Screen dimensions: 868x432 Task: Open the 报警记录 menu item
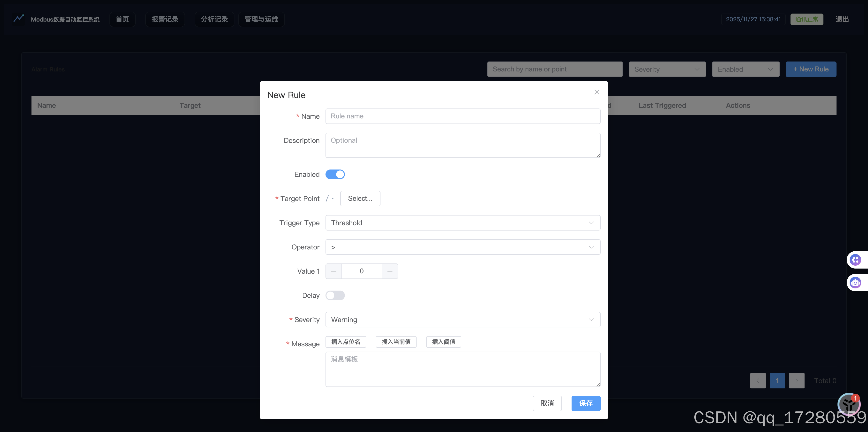165,19
